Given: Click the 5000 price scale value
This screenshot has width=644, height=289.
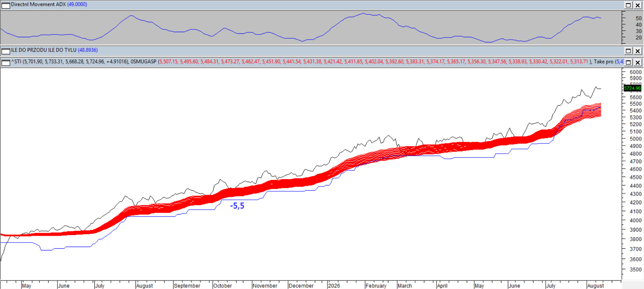Looking at the screenshot, I should 635,139.
